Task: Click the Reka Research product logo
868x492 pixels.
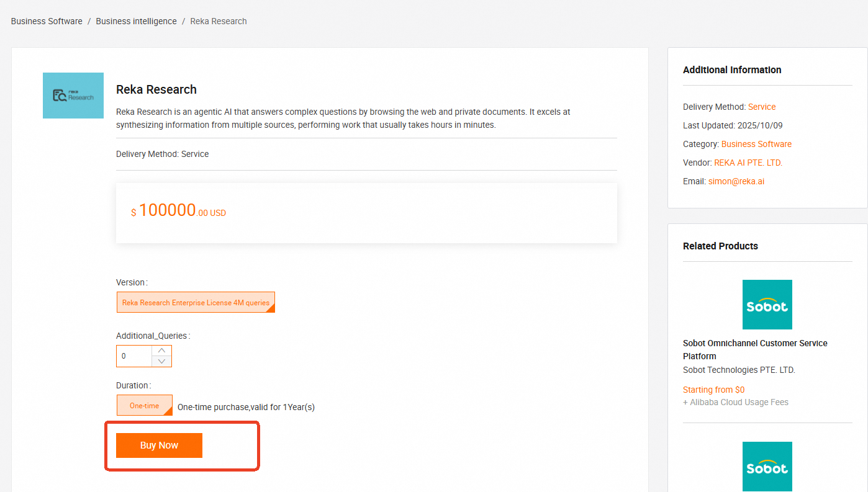Action: 73,96
